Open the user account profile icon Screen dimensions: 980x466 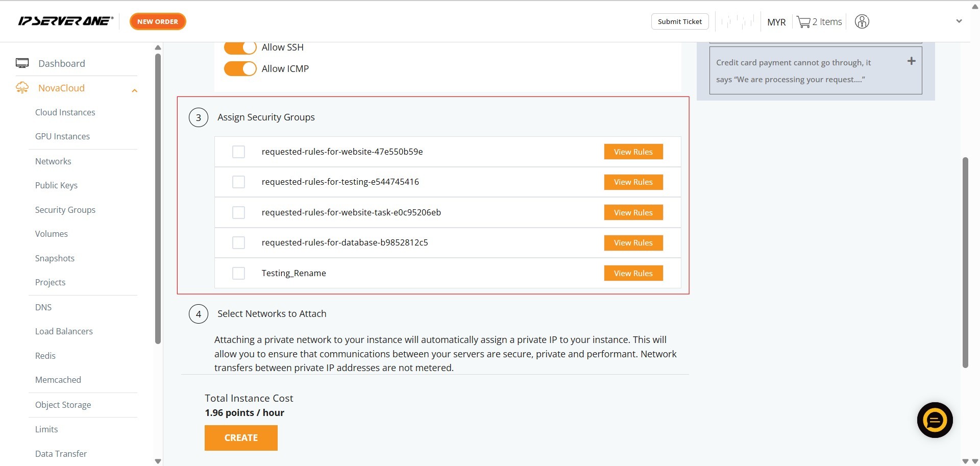(x=862, y=21)
